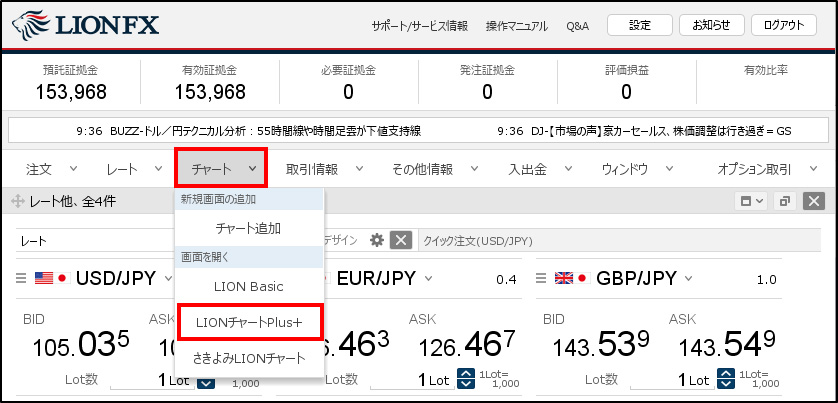Viewport: 838px width, 403px height.
Task: Click the GBP/JPY spread value 1.0
Action: click(767, 280)
